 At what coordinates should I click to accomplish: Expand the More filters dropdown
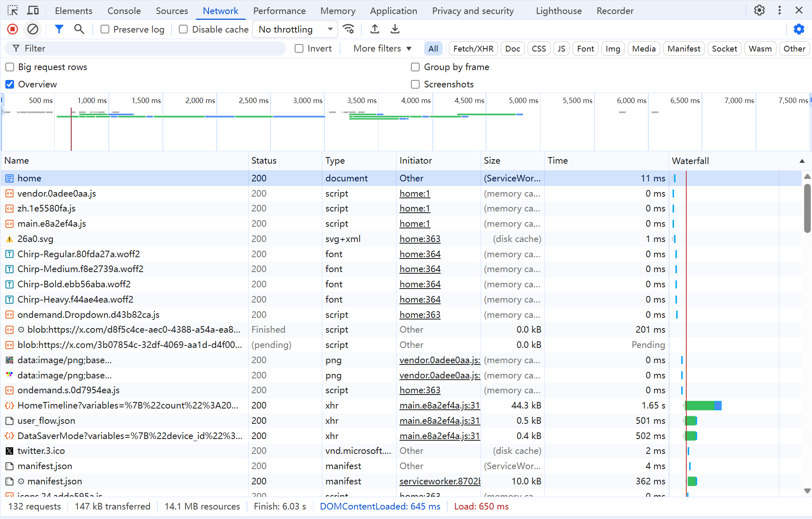[x=382, y=49]
